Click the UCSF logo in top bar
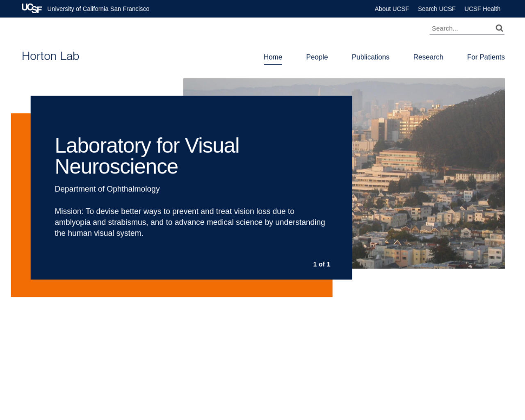525x420 pixels. tap(32, 8)
